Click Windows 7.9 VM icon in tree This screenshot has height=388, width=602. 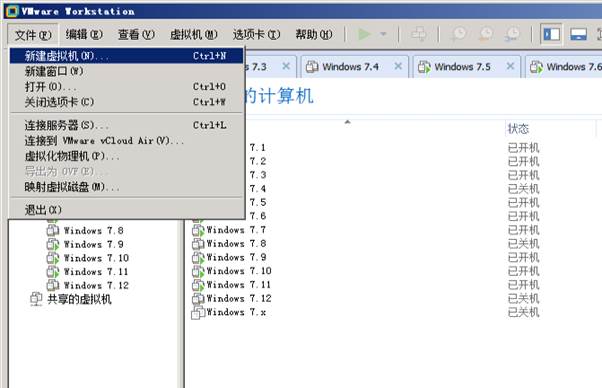coord(53,244)
